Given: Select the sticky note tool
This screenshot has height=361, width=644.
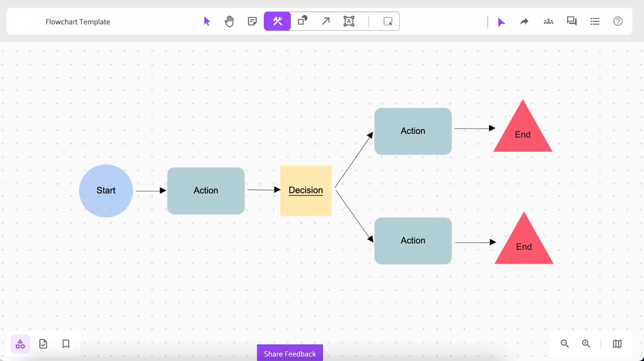Looking at the screenshot, I should pyautogui.click(x=252, y=21).
